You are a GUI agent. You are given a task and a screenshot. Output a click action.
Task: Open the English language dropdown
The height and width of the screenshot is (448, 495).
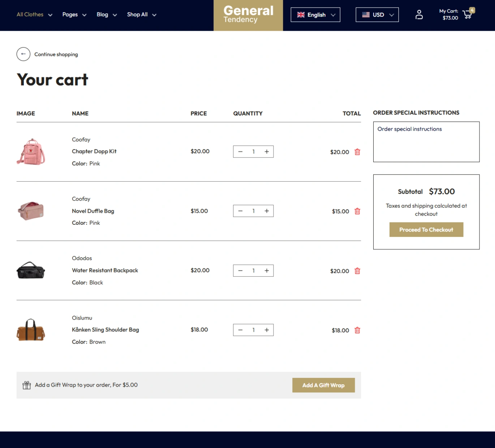(315, 15)
